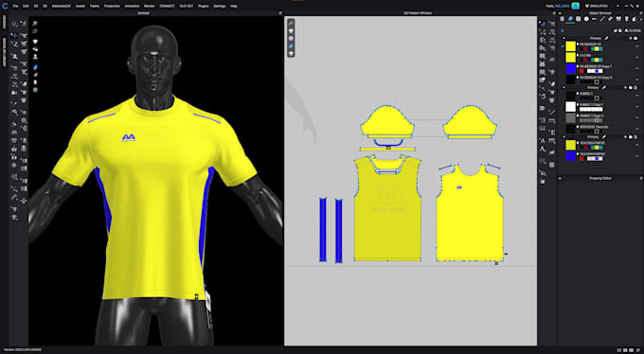Open the Materials/UV menu
Screen dimensions: 644x354
tap(63, 7)
